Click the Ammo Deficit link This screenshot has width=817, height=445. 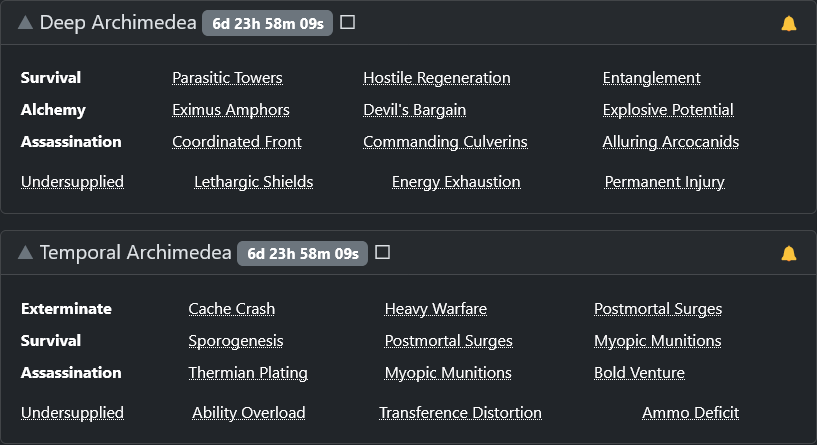(690, 413)
